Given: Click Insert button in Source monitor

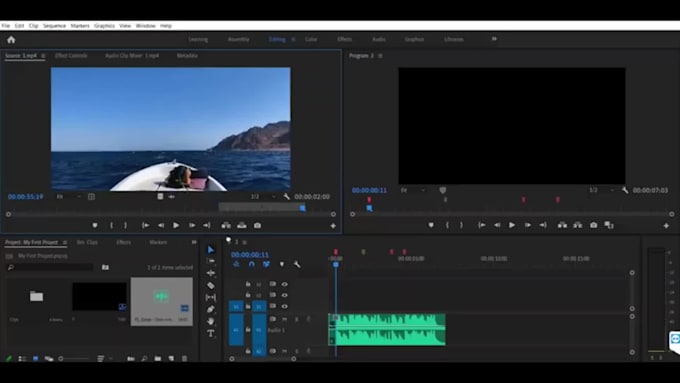Looking at the screenshot, I should 226,225.
